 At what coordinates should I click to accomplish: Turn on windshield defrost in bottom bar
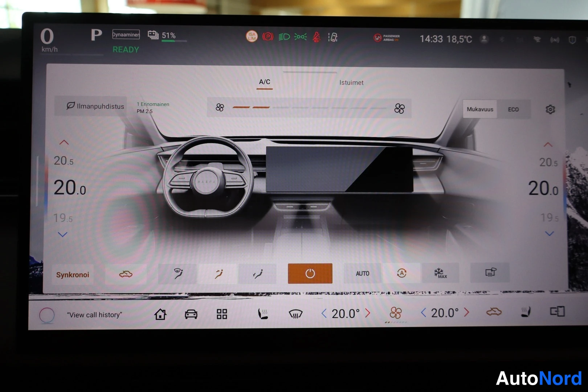coord(295,314)
